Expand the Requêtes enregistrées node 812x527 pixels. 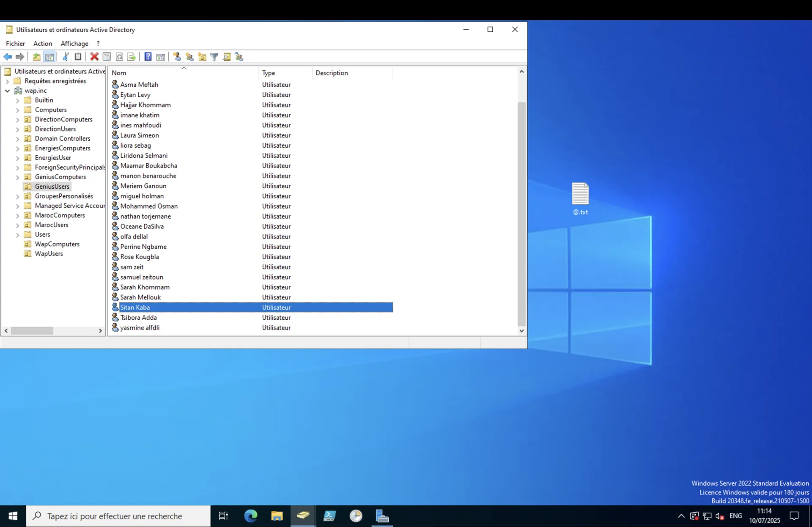point(7,81)
